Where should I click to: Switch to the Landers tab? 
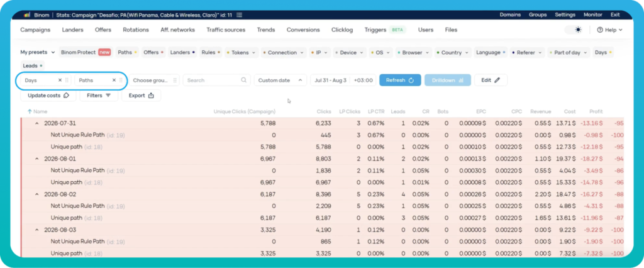pyautogui.click(x=73, y=30)
